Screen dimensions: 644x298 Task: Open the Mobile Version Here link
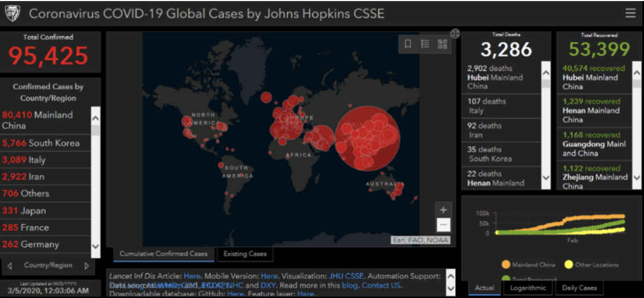pos(269,276)
